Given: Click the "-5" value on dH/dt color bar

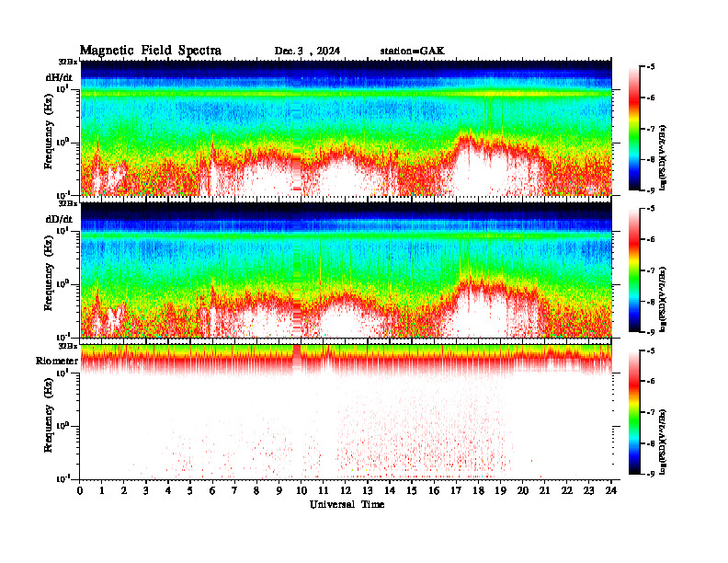Looking at the screenshot, I should point(651,67).
